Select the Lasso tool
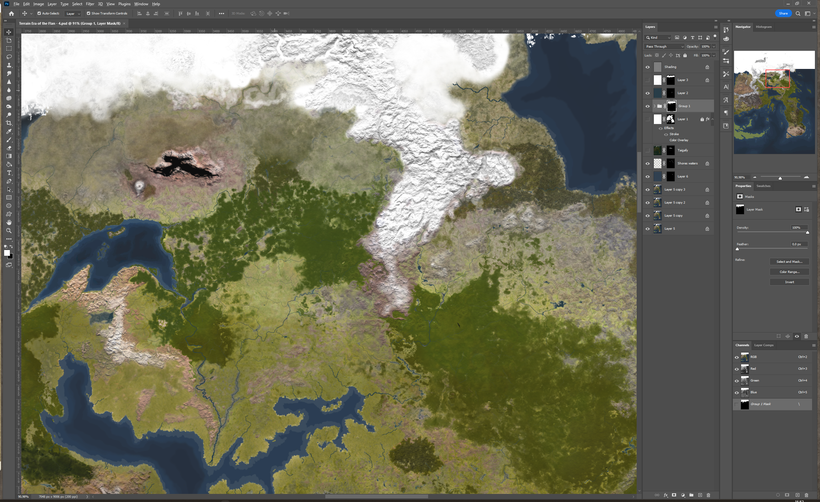Screen dimensions: 820x502 point(9,48)
